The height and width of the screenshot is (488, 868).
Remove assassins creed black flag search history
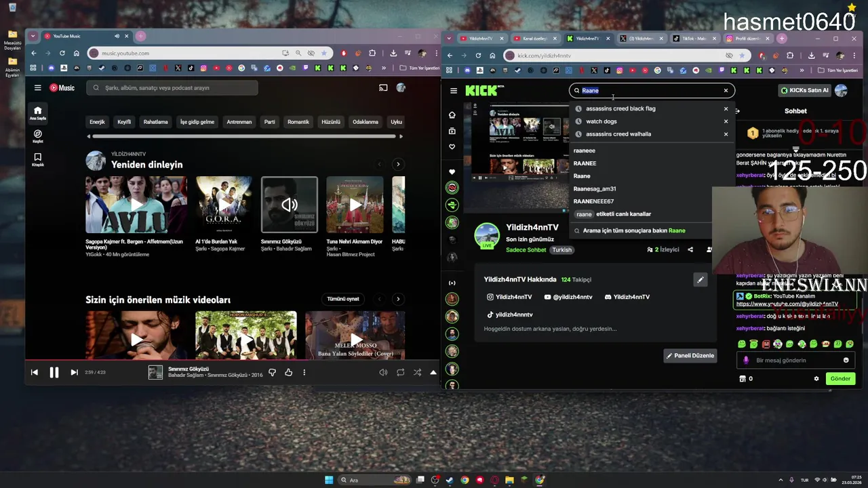726,108
